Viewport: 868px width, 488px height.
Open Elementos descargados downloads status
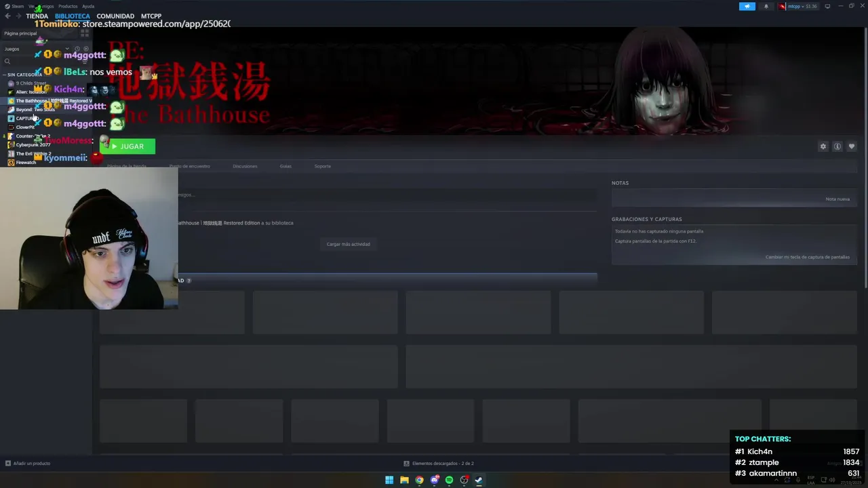point(438,464)
